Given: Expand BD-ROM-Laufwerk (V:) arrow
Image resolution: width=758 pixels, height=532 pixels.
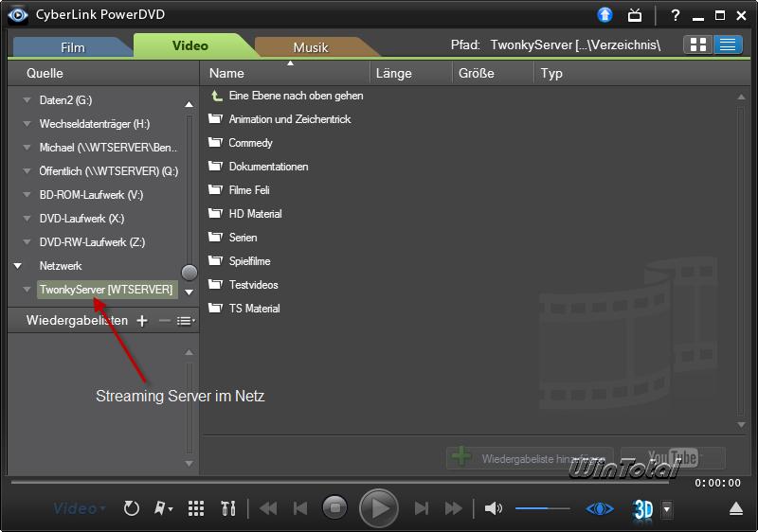Looking at the screenshot, I should (27, 195).
